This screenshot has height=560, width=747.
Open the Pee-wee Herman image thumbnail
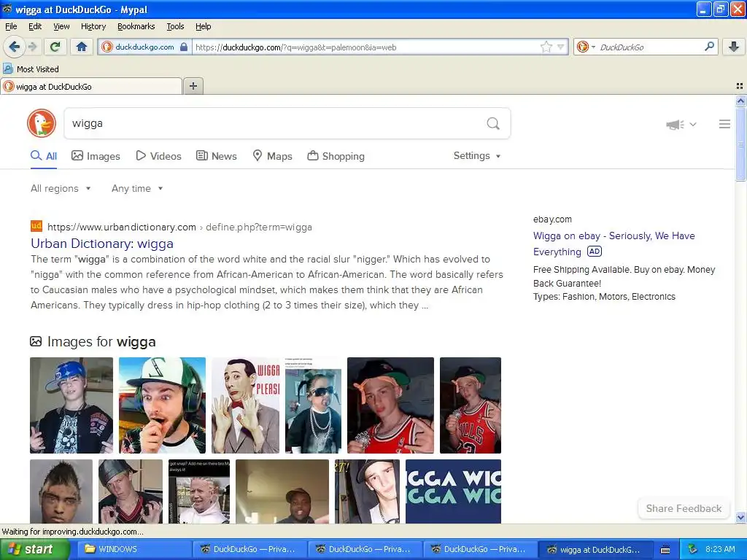(245, 405)
